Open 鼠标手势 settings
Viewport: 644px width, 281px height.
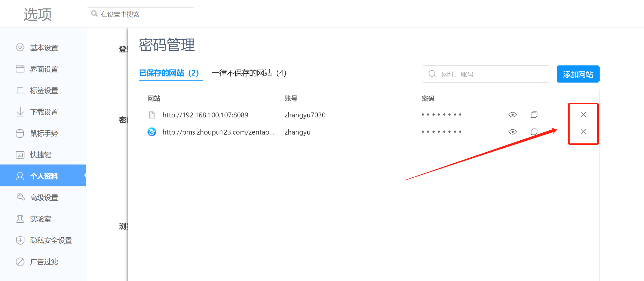[x=44, y=133]
